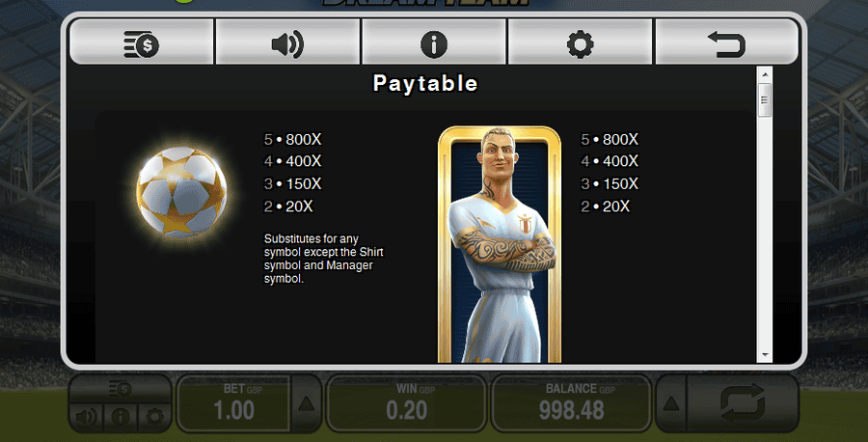Click the WIN GBP display
Viewport: 868px width, 442px height.
pyautogui.click(x=406, y=403)
